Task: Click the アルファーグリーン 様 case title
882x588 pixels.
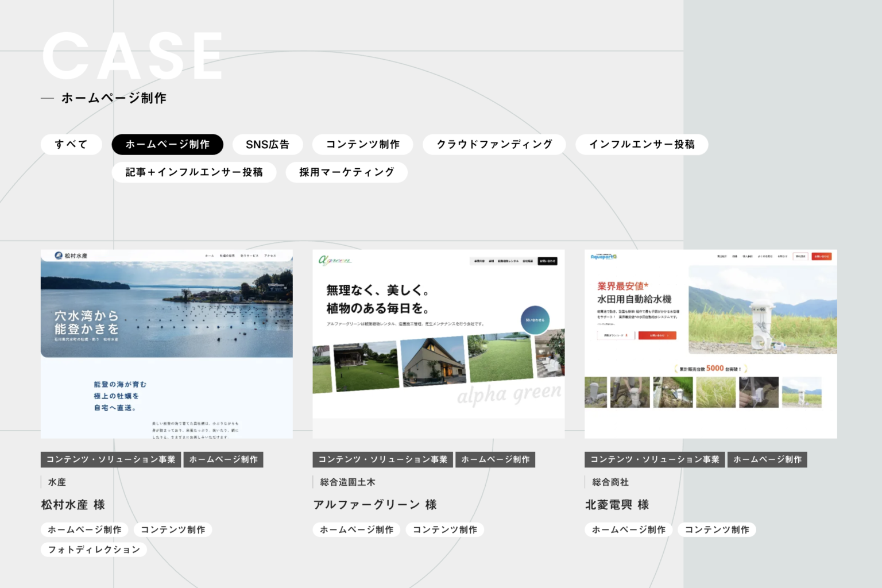Action: (x=375, y=505)
